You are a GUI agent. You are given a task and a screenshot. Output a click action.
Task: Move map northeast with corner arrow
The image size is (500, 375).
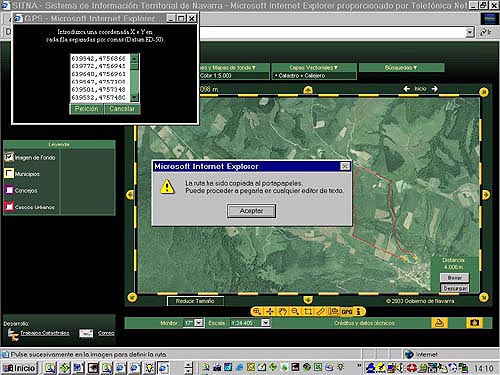(x=484, y=92)
